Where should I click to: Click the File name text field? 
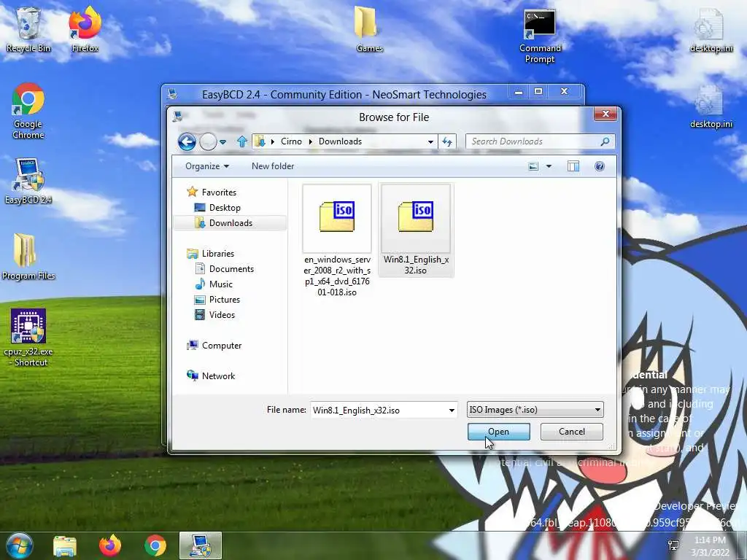click(379, 410)
